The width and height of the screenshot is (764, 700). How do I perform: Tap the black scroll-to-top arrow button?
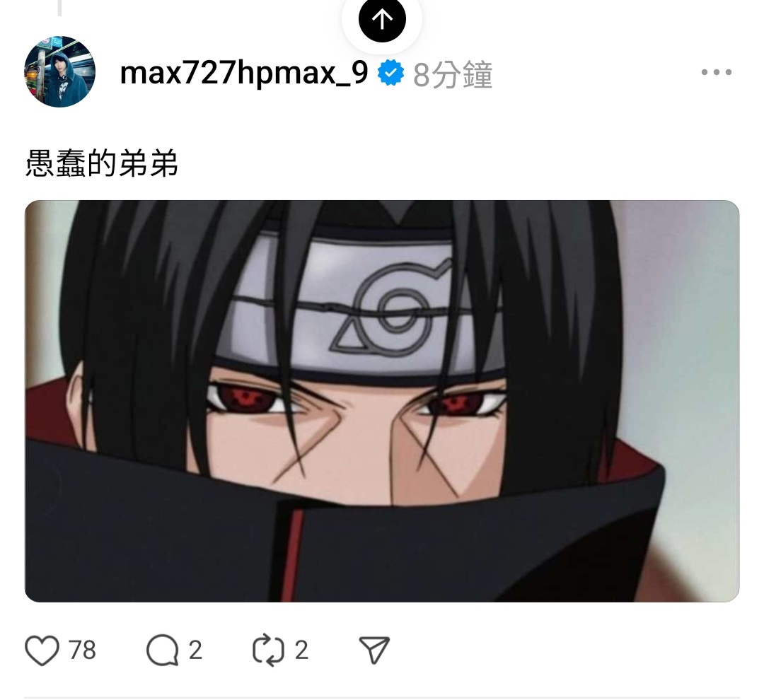382,20
